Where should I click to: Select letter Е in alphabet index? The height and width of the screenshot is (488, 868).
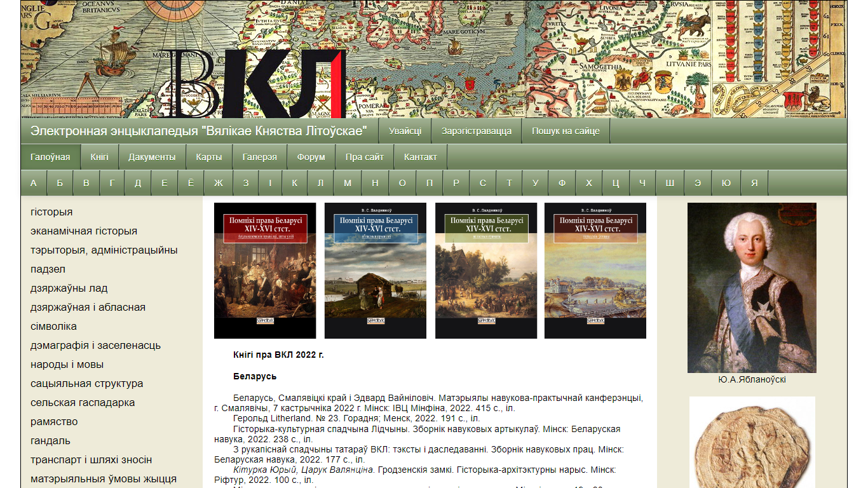coord(164,183)
